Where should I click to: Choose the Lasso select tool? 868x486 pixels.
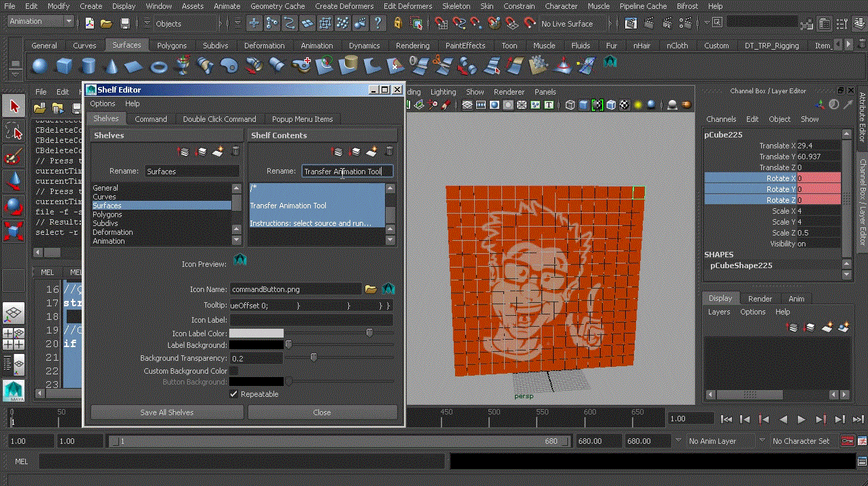(x=14, y=131)
